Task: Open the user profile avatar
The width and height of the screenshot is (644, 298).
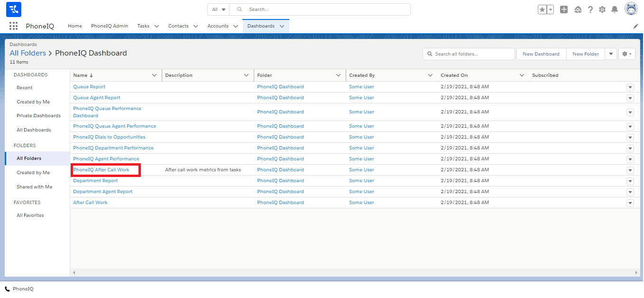Action: [631, 9]
